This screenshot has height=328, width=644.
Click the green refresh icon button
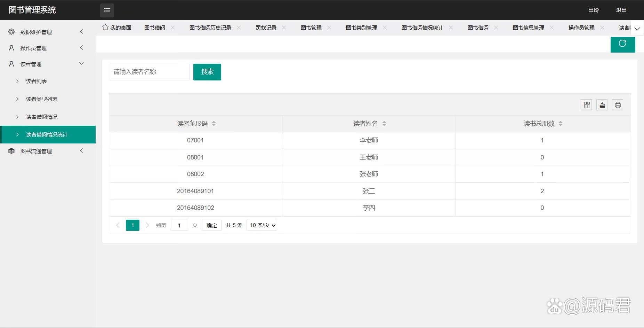click(623, 44)
